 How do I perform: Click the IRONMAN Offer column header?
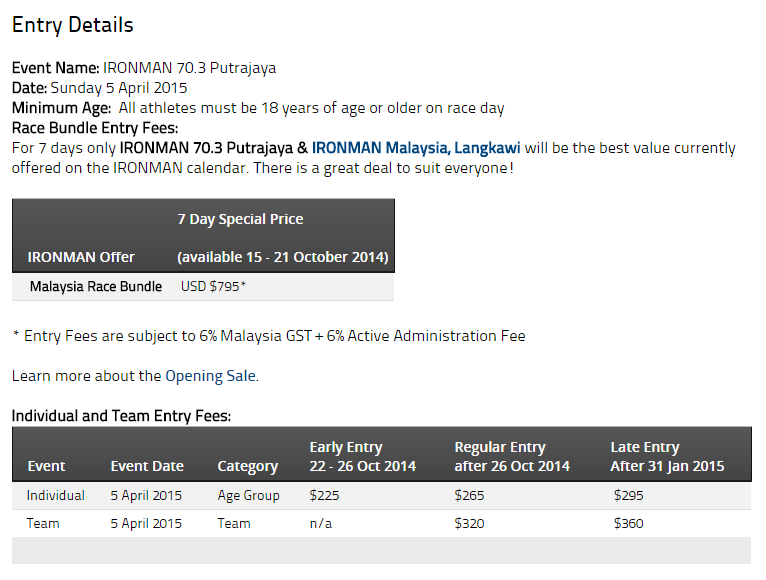81,257
